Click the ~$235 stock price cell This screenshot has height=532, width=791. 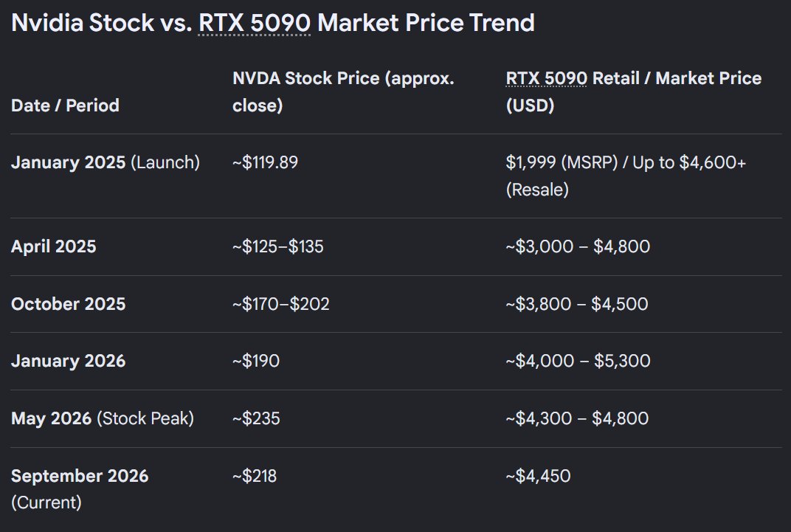(x=256, y=418)
